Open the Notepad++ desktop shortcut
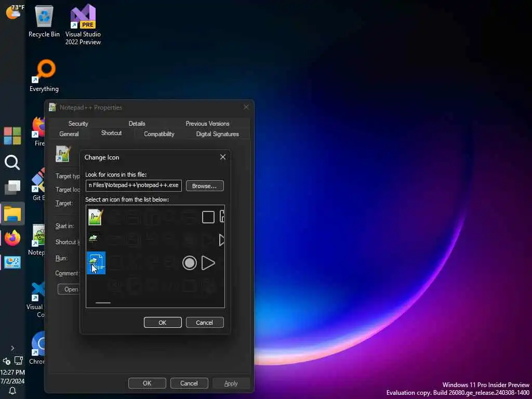532x399 pixels. (37, 240)
